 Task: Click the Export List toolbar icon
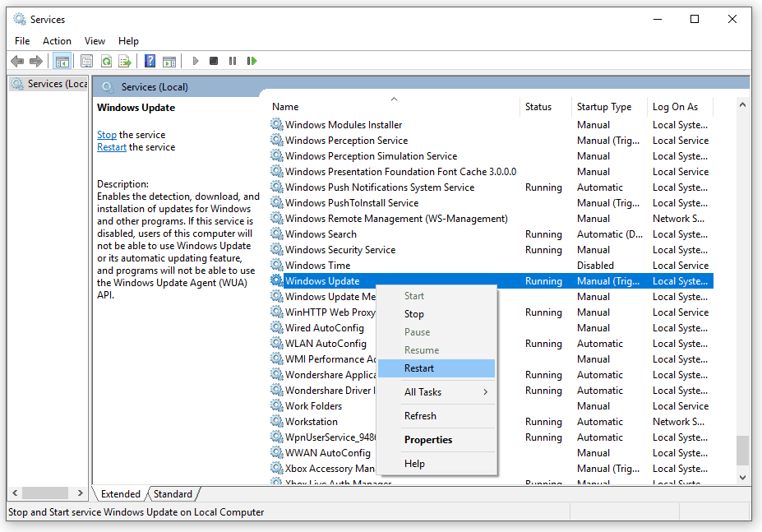[x=125, y=62]
